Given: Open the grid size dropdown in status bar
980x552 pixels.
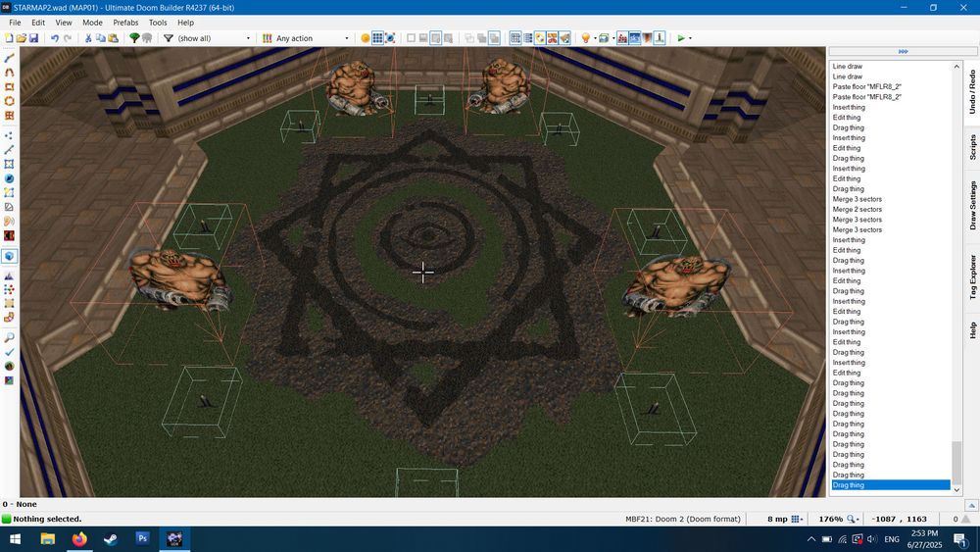Looking at the screenshot, I should click(x=797, y=519).
